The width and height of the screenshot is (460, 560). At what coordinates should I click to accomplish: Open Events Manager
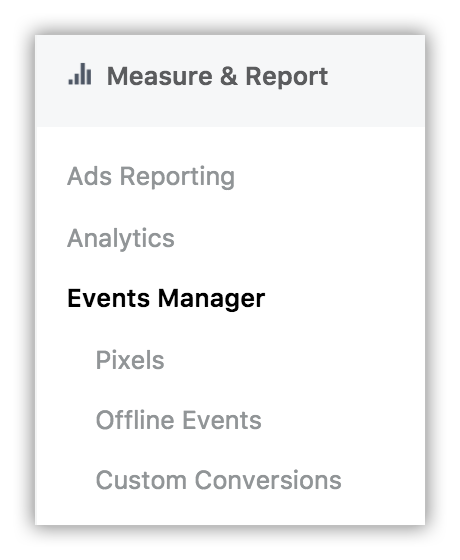166,298
